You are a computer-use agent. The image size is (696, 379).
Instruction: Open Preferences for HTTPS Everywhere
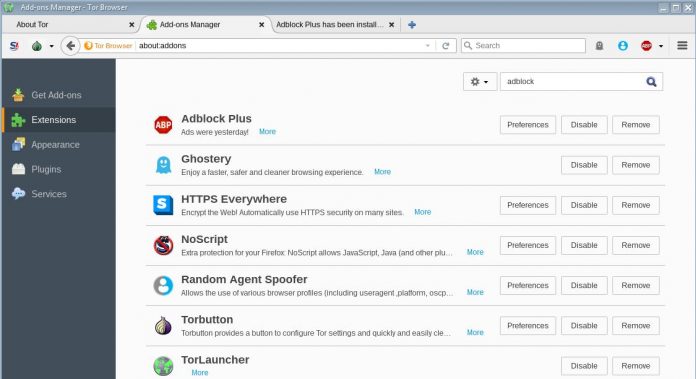click(x=527, y=205)
